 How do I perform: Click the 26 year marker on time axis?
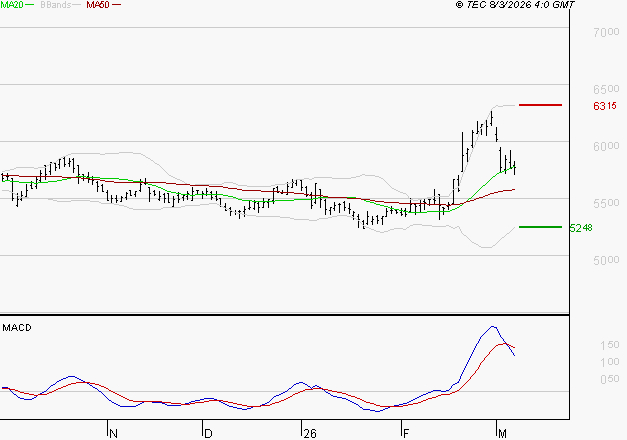(310, 434)
